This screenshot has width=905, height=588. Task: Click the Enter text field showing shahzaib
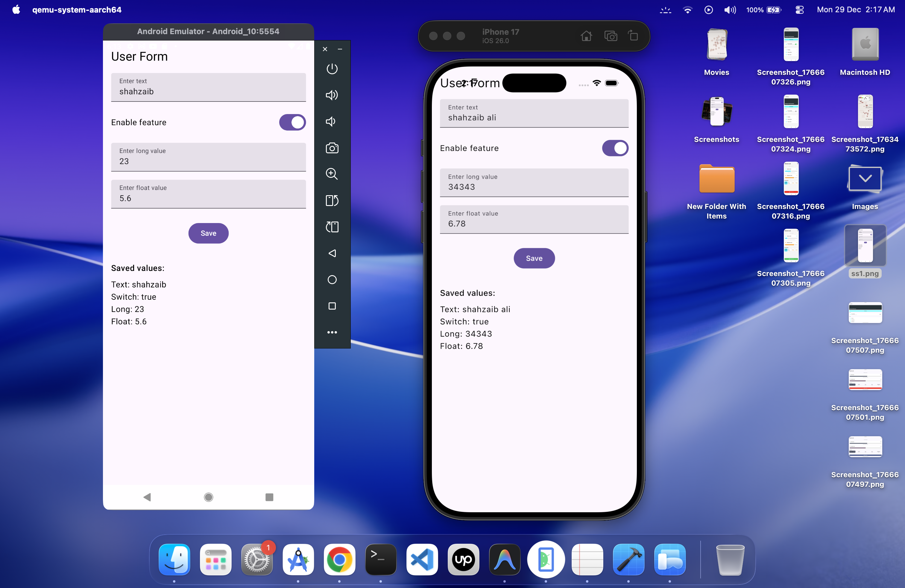coord(208,87)
